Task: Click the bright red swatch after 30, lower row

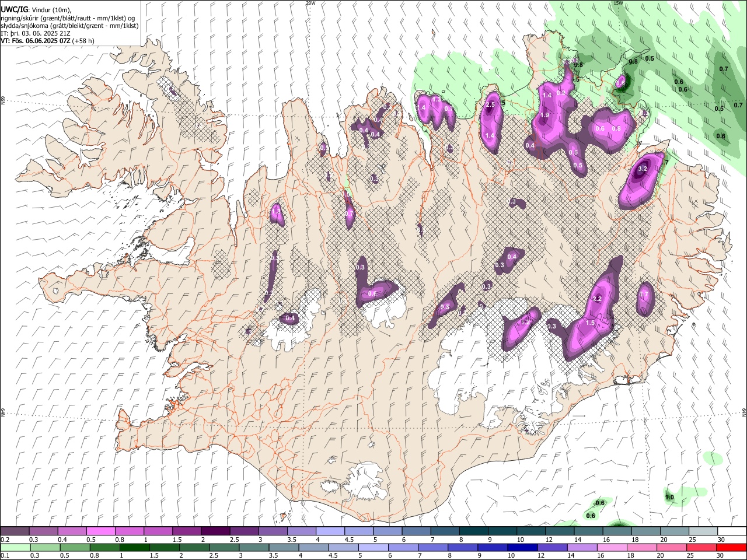Action: 732,547
